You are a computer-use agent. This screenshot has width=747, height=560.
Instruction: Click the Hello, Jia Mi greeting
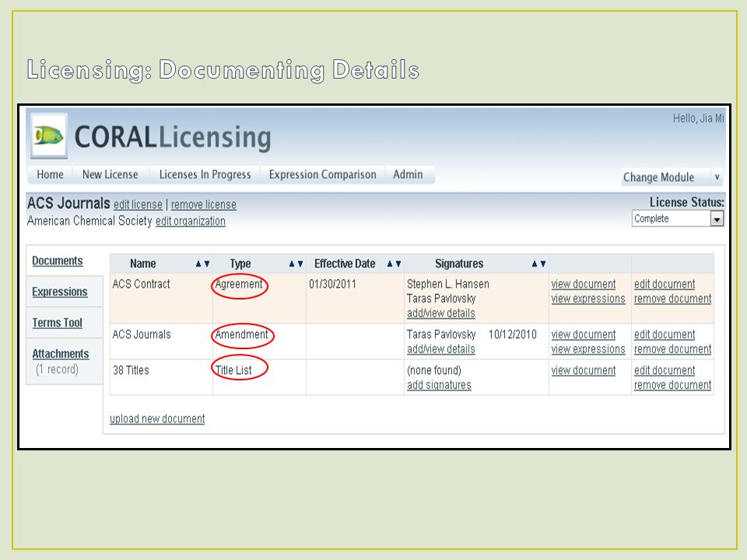coord(698,118)
